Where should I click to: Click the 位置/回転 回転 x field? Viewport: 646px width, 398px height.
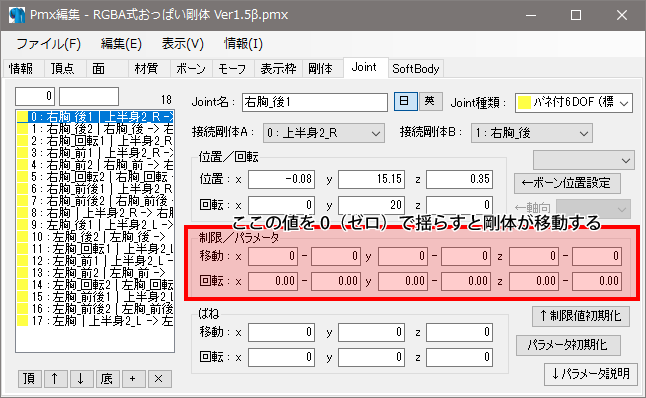pyautogui.click(x=281, y=205)
